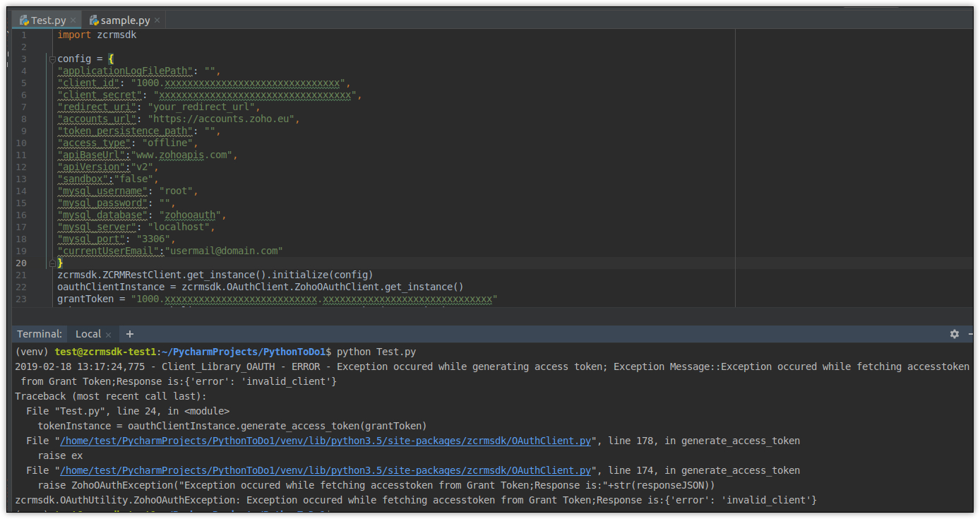Click the "token_persistence_path" key
Viewport: 980px width, 519px height.
(125, 131)
